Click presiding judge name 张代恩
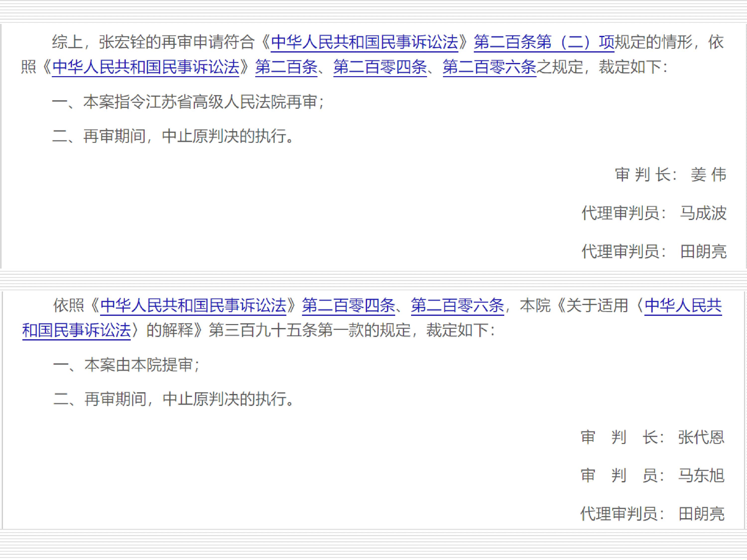This screenshot has height=560, width=747. pyautogui.click(x=701, y=438)
